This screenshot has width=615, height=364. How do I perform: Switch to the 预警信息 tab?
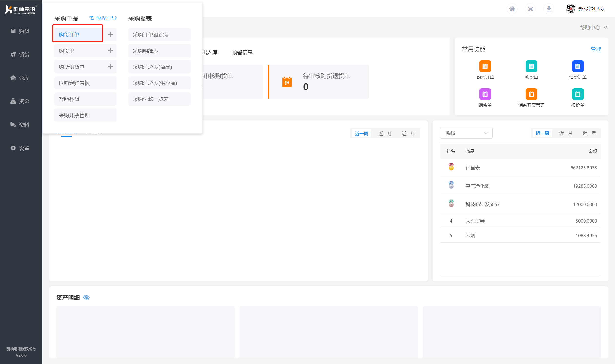tap(242, 52)
